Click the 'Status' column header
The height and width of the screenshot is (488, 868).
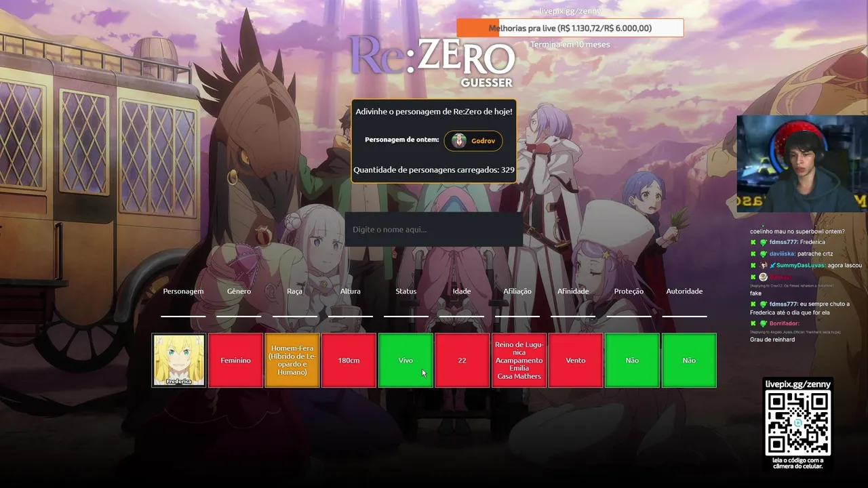click(406, 291)
